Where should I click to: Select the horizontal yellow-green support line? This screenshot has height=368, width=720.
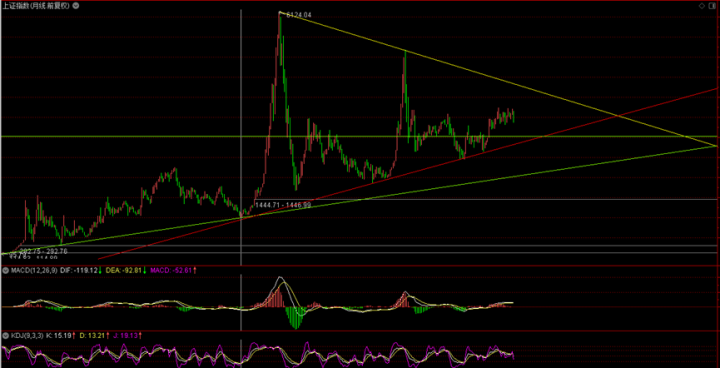[x=360, y=136]
